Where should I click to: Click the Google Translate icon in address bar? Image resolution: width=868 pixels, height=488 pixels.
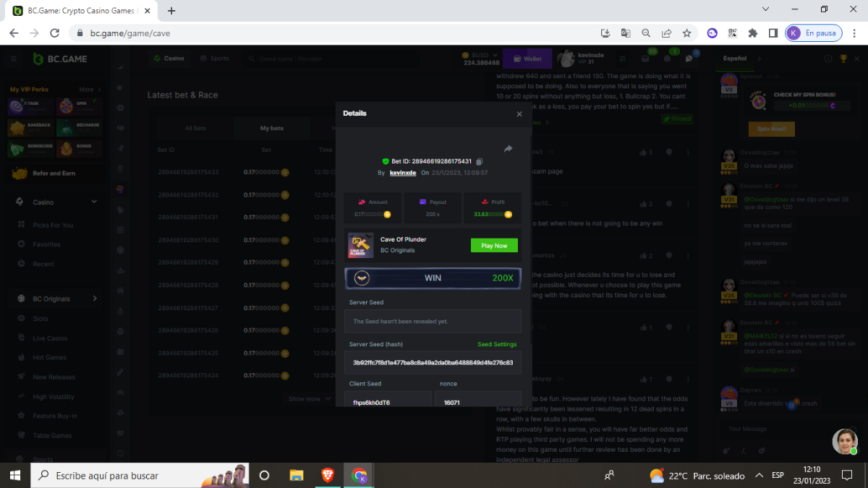(x=626, y=33)
